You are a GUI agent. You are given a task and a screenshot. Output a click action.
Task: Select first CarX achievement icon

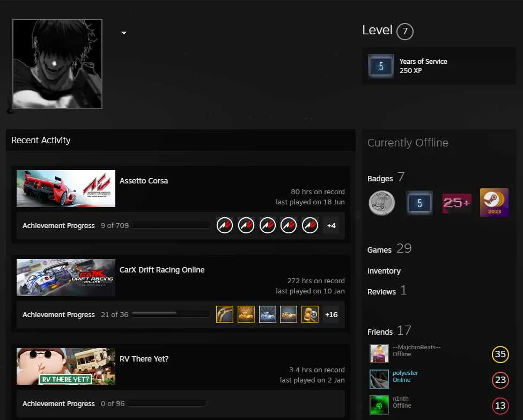(225, 314)
